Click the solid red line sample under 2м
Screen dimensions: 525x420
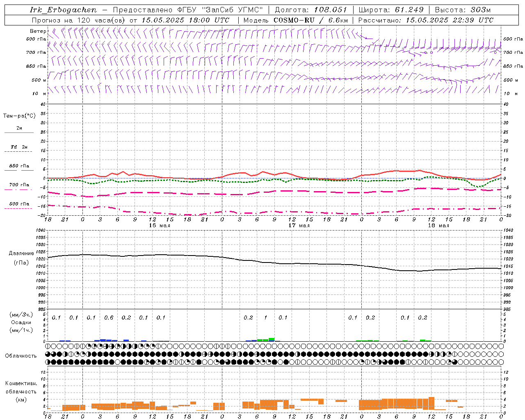tap(19, 132)
